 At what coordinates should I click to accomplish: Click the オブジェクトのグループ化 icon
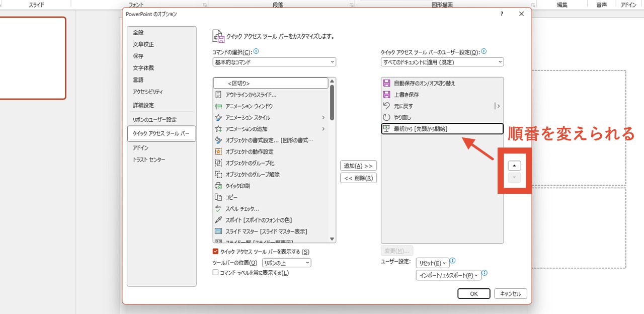pyautogui.click(x=218, y=163)
